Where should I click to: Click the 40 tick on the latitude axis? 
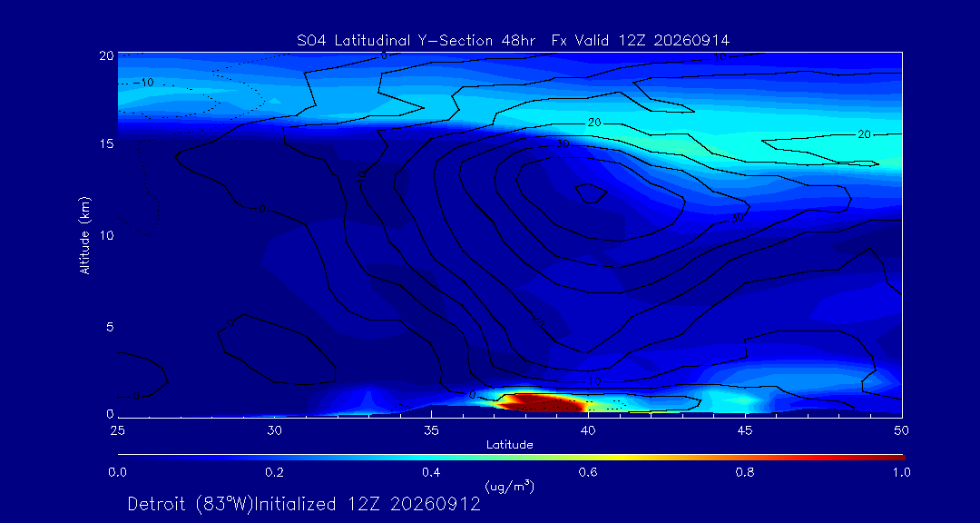pos(587,430)
